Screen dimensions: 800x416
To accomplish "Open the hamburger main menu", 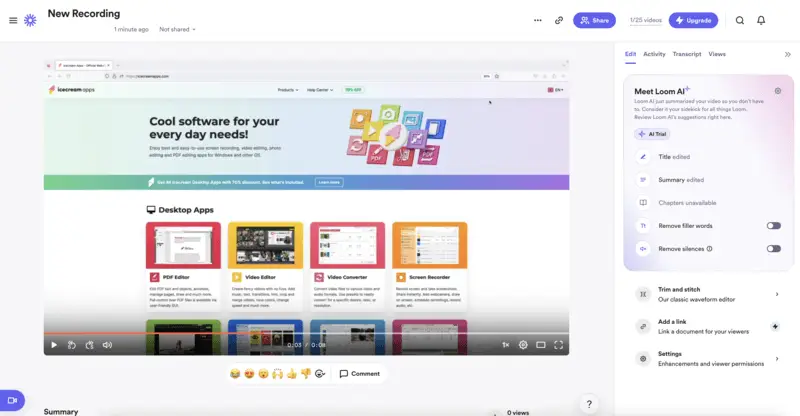I will click(13, 20).
